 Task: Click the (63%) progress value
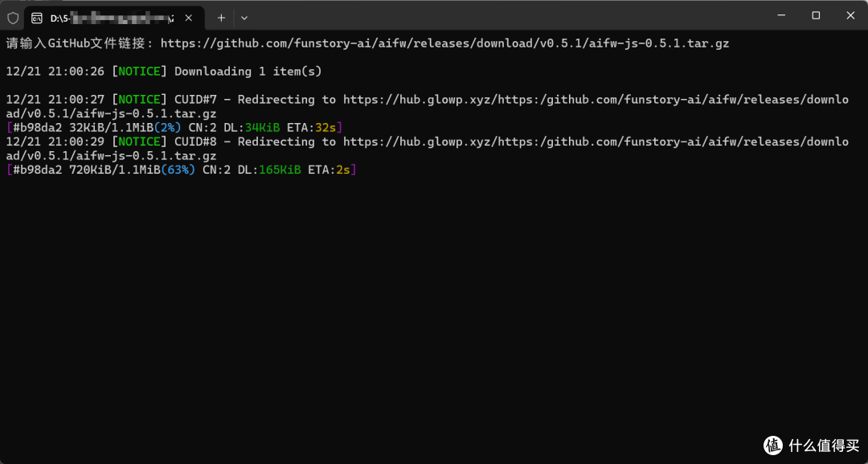[x=178, y=170]
